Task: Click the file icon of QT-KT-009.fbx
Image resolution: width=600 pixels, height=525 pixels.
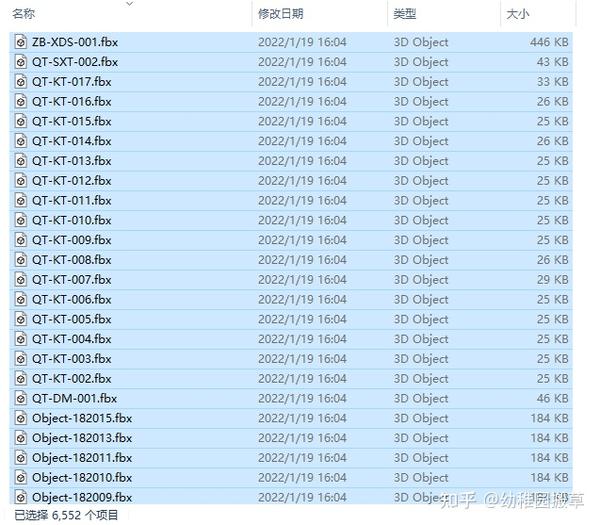Action: [21, 240]
